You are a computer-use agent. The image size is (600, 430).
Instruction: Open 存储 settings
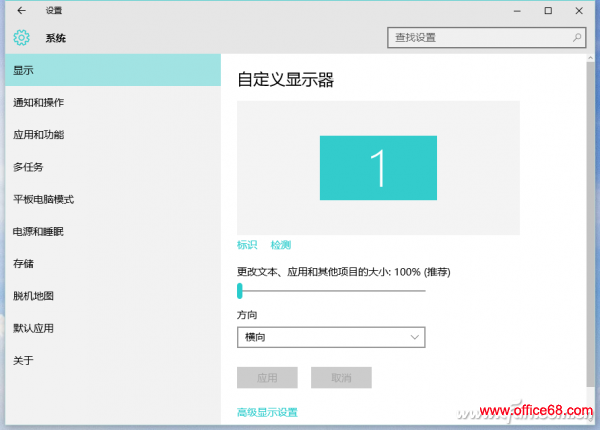pyautogui.click(x=113, y=264)
